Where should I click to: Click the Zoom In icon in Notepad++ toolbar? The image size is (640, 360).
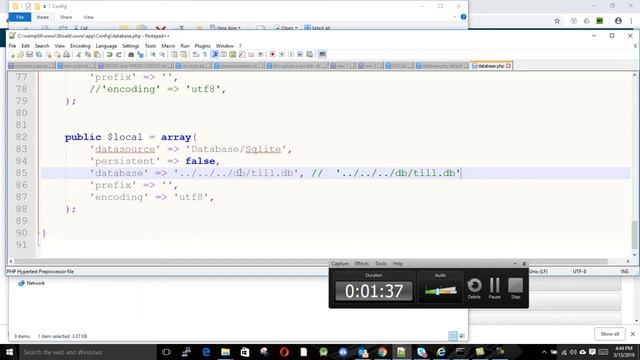pyautogui.click(x=153, y=55)
